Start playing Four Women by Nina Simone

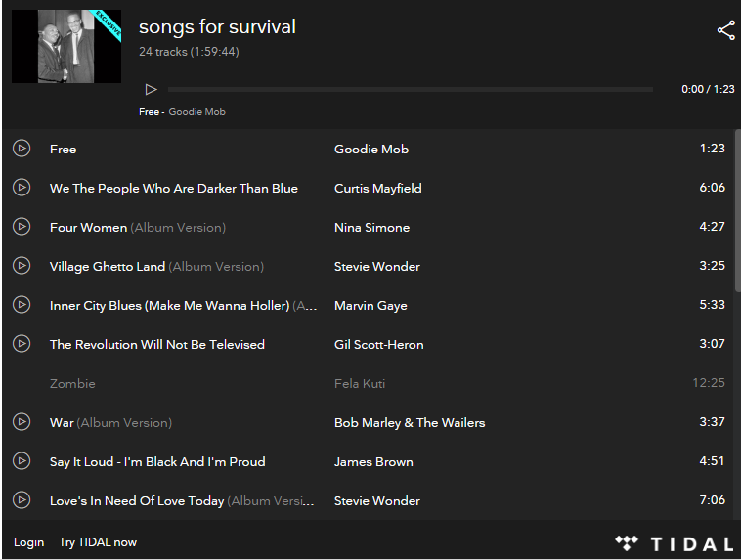point(22,227)
